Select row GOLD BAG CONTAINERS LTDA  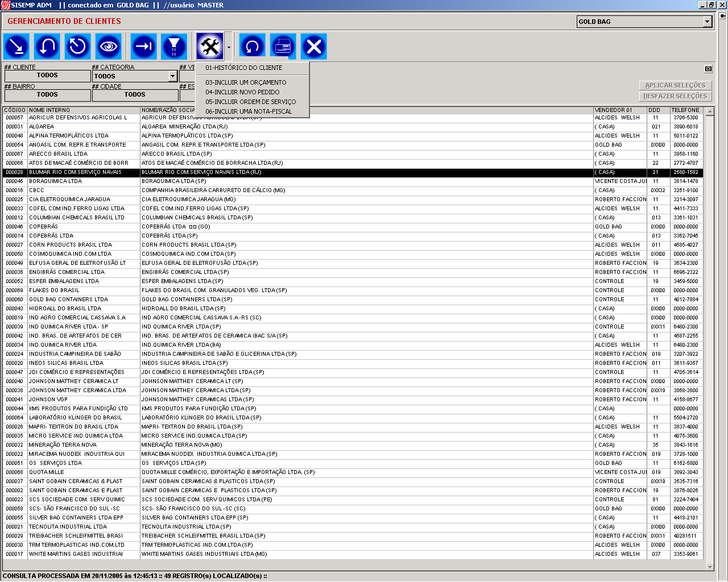[x=84, y=300]
